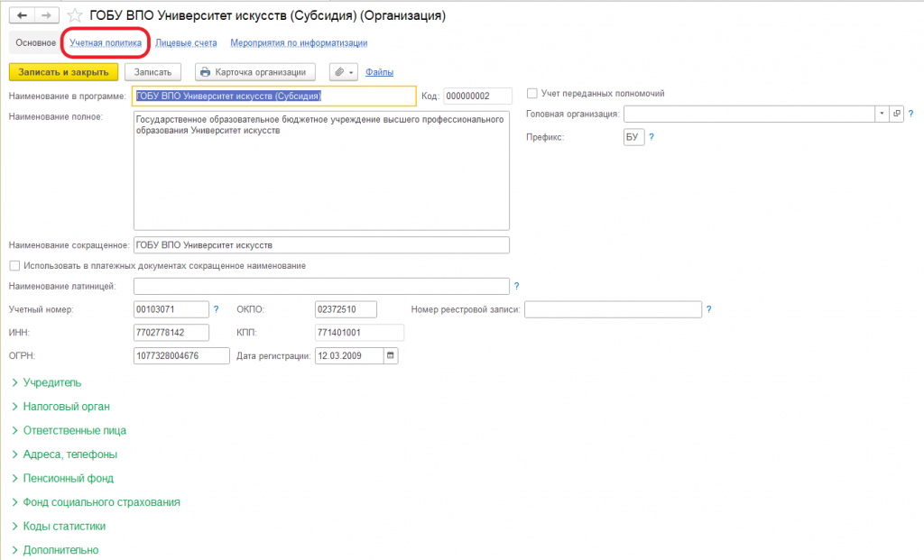
Task: Open calendar for Дата регистрации
Action: (x=391, y=355)
